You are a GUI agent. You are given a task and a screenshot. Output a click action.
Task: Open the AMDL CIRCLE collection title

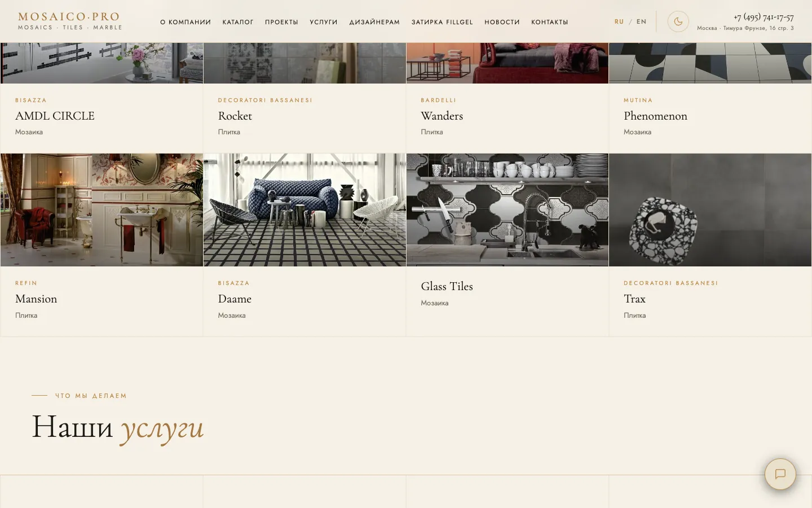tap(55, 116)
